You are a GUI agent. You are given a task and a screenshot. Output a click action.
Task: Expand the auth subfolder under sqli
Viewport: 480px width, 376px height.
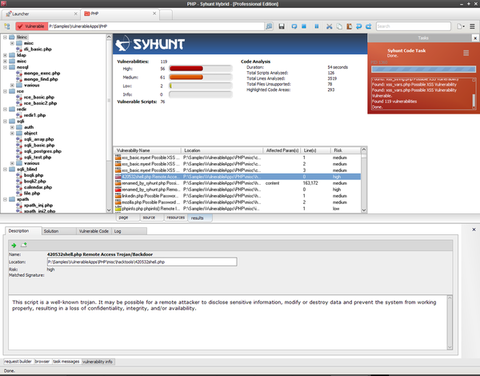(12, 127)
